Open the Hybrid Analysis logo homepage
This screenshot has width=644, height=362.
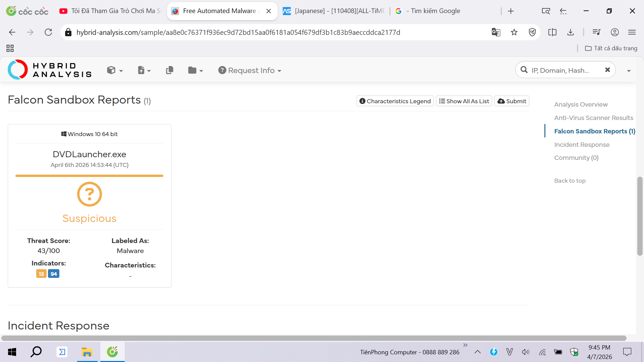coord(50,70)
